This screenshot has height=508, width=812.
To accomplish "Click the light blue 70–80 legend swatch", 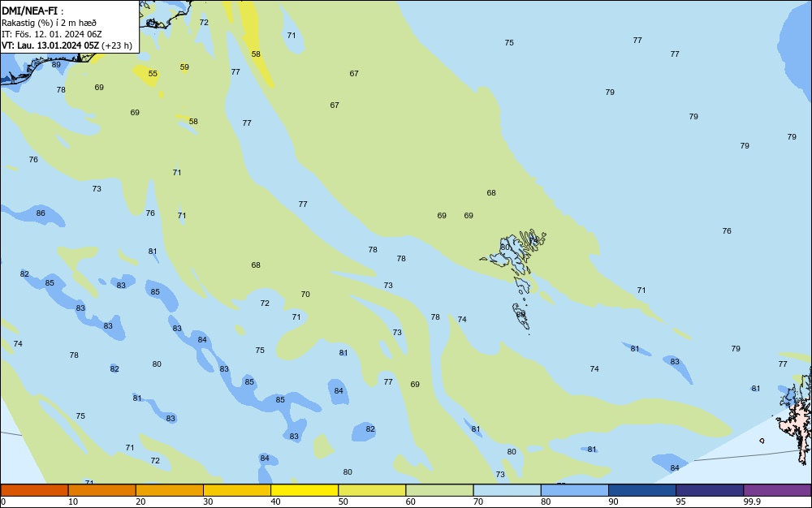I will coord(507,490).
